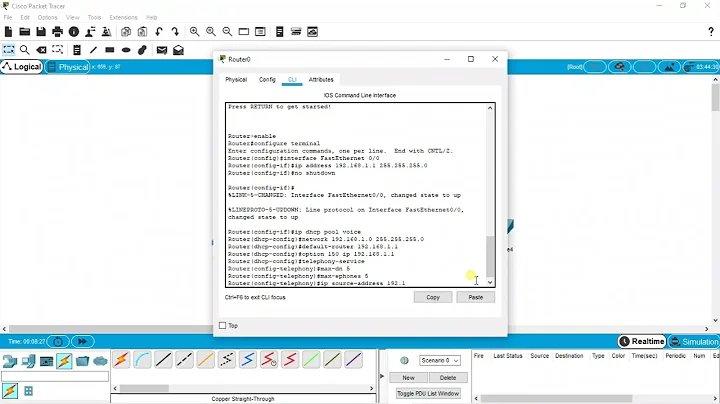Print using the printer toolbar icon

(57, 32)
